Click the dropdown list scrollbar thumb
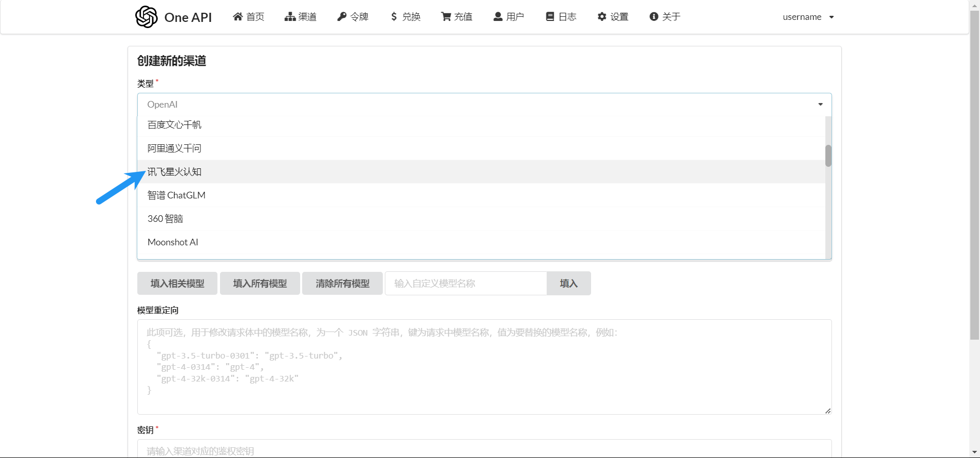This screenshot has height=458, width=980. (828, 156)
